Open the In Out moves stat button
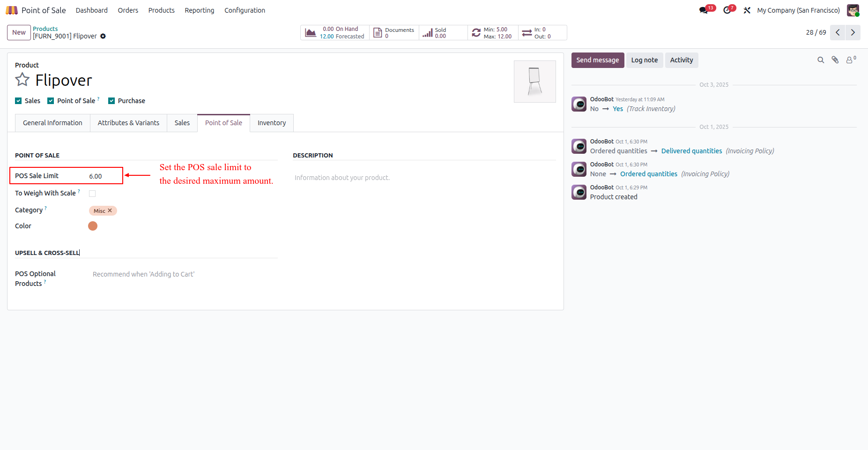 pos(542,33)
